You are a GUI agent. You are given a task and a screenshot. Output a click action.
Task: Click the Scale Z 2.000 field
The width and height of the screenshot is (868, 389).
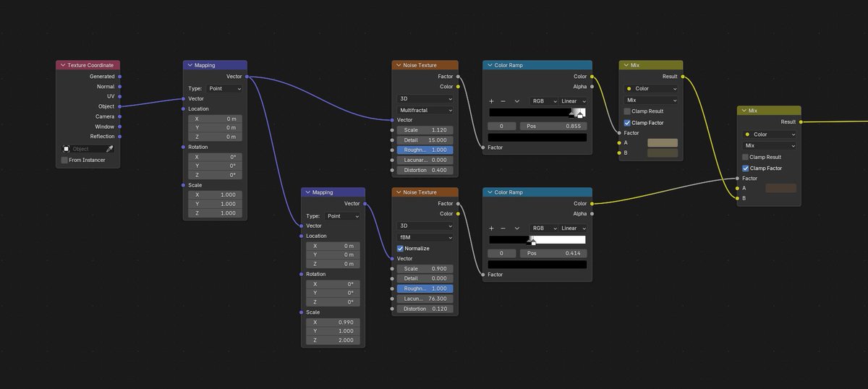pos(333,340)
